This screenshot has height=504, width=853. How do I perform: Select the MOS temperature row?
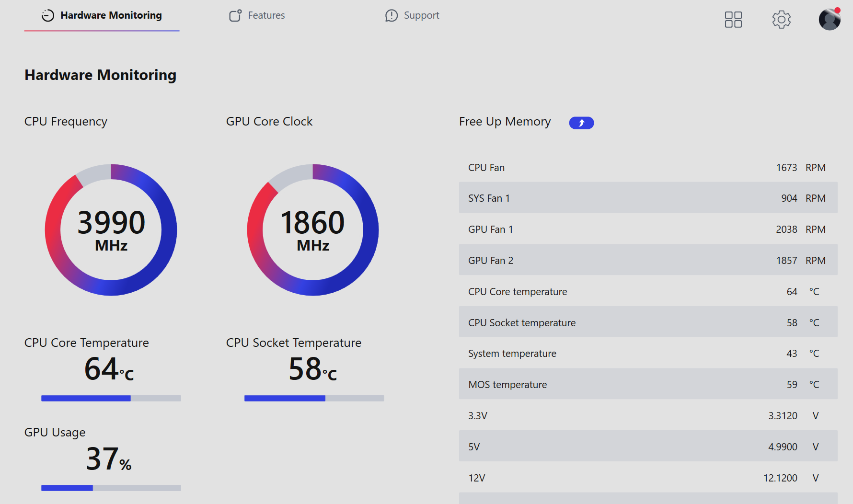click(648, 384)
